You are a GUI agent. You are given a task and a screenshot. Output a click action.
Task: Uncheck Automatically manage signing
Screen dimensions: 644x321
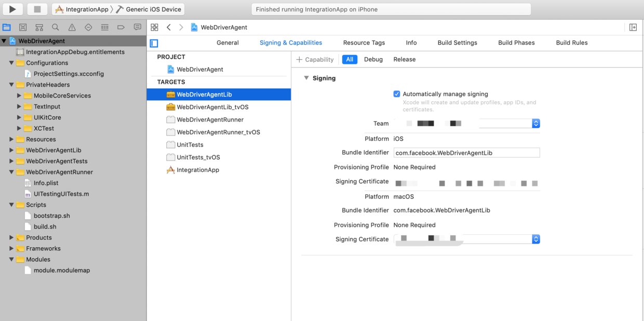pos(397,94)
